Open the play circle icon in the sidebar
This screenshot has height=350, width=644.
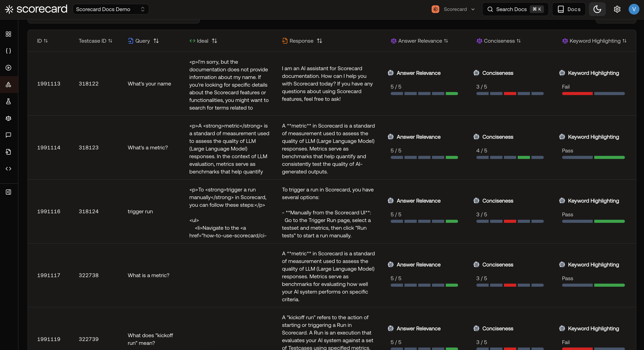8,68
